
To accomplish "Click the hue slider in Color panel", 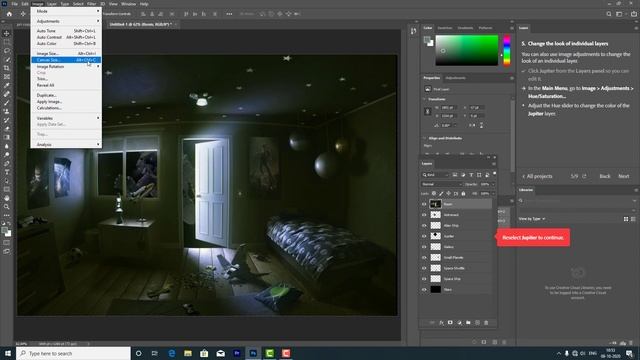I will point(507,50).
